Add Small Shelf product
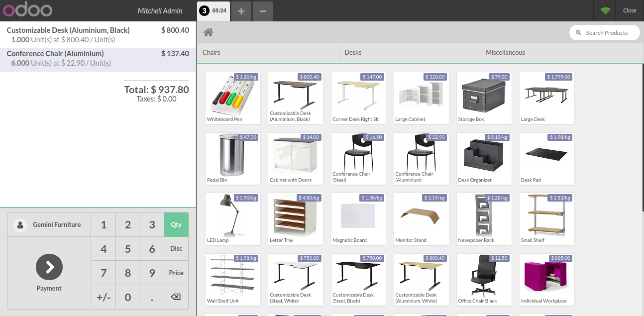This screenshot has width=644, height=316. click(x=547, y=219)
